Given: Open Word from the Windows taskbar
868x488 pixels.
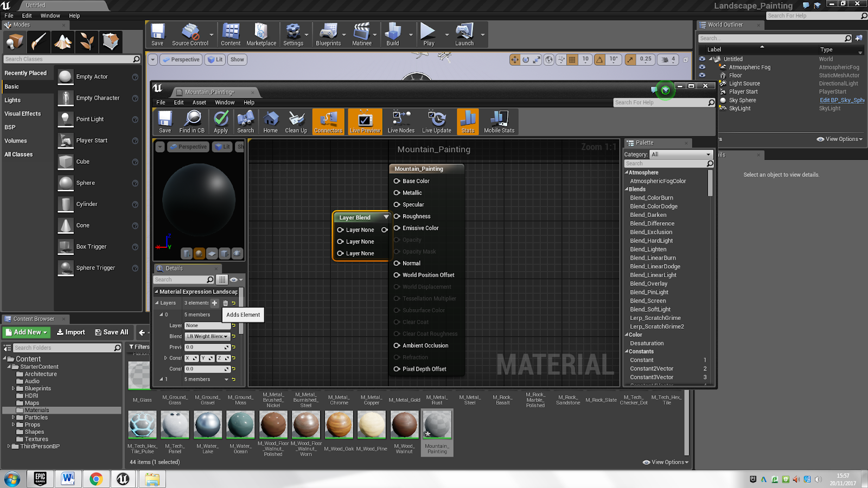Looking at the screenshot, I should pos(68,479).
